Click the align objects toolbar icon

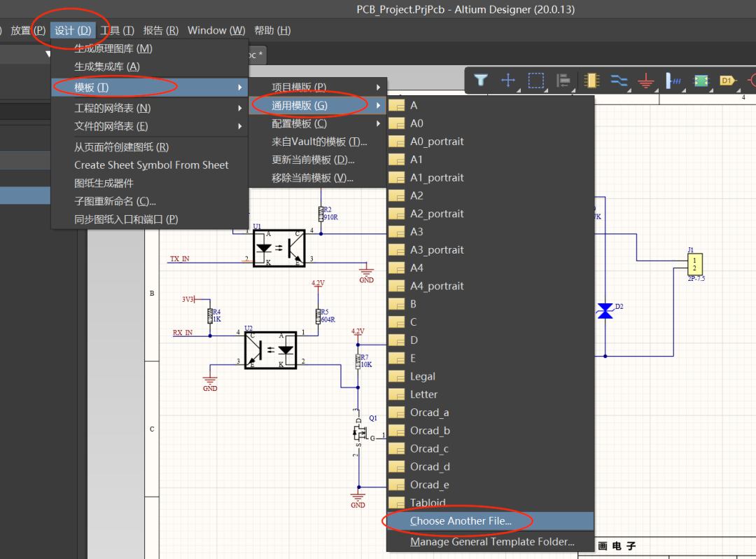[x=563, y=81]
